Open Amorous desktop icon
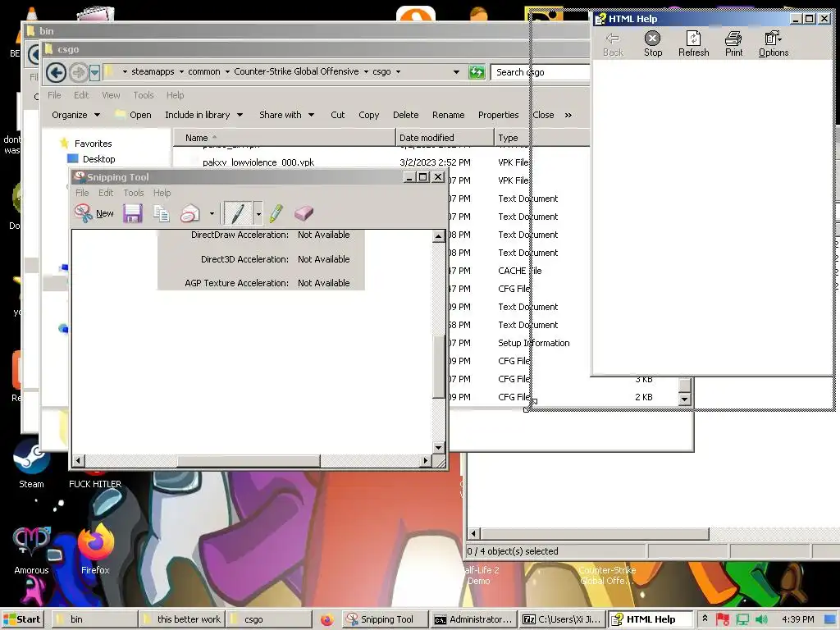 31,550
